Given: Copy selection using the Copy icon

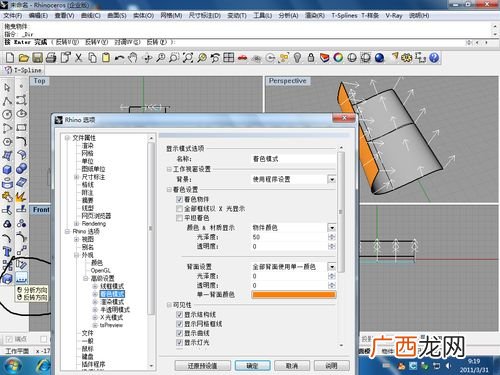Looking at the screenshot, I should point(92,58).
